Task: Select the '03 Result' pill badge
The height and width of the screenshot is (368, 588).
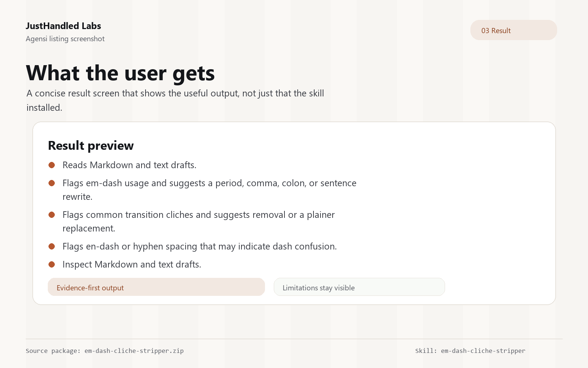Action: [514, 30]
